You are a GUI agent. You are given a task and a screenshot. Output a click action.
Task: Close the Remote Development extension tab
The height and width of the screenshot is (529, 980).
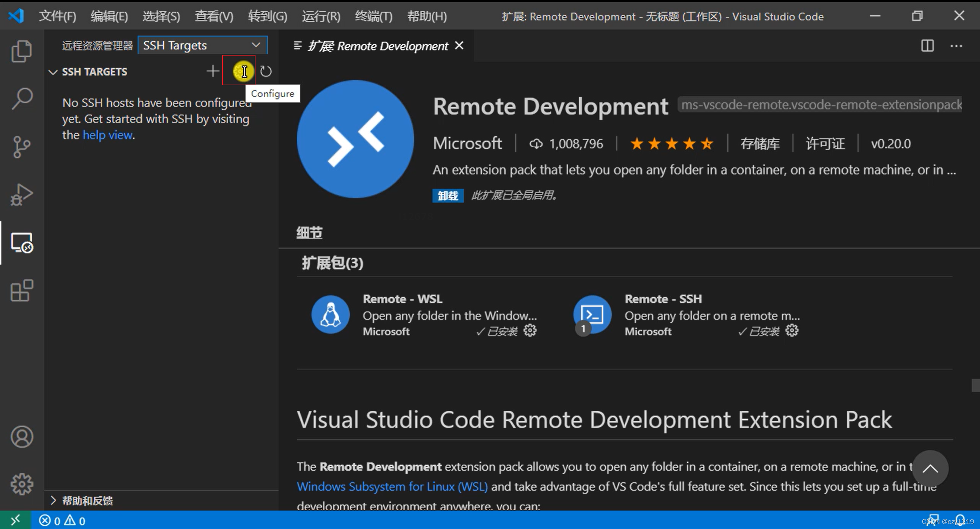pyautogui.click(x=460, y=46)
